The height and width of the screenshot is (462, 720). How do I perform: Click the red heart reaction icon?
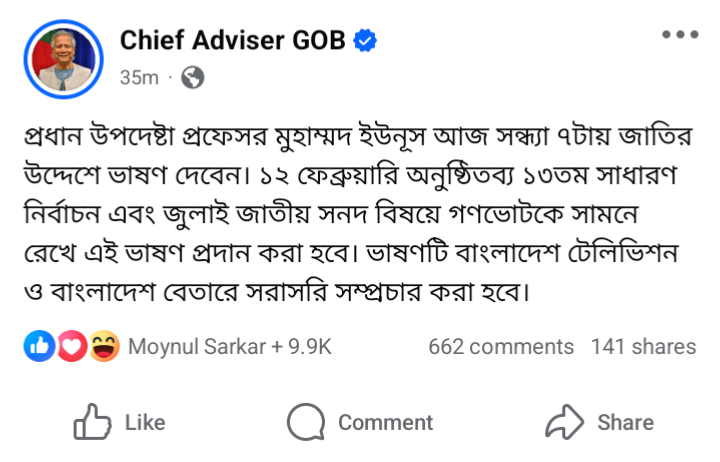[x=70, y=347]
